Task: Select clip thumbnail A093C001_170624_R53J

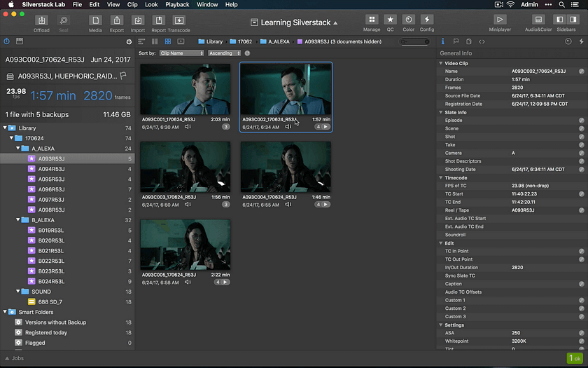Action: (185, 89)
